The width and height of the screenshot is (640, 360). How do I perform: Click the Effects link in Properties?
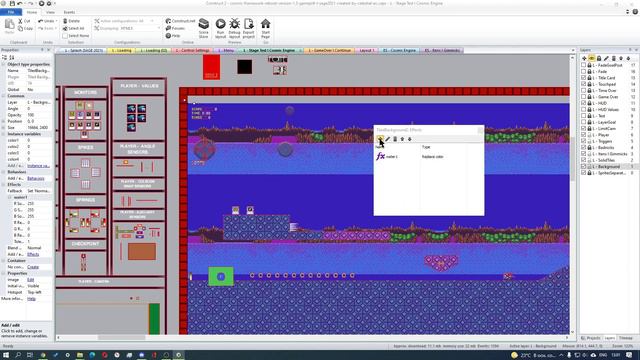[33, 254]
